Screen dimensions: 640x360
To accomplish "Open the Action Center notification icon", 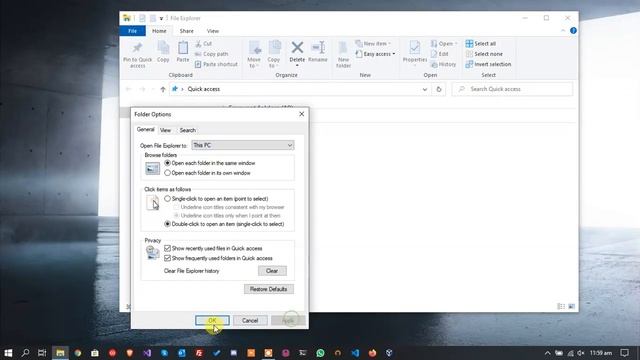I will click(624, 353).
